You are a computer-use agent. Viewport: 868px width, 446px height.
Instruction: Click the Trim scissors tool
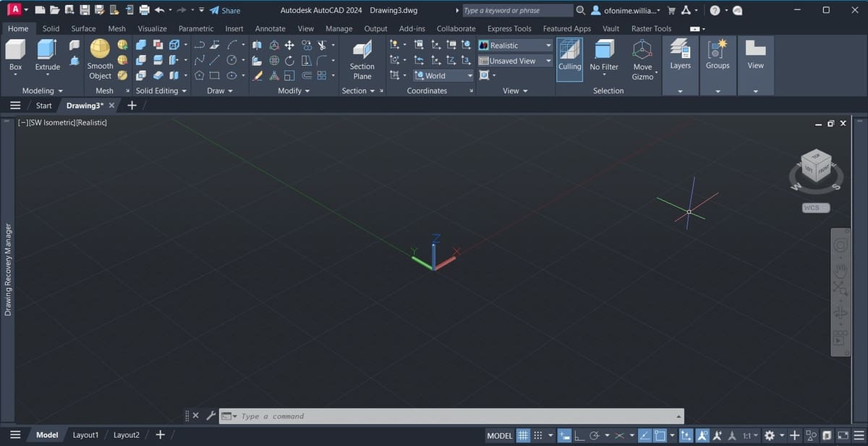click(x=322, y=45)
